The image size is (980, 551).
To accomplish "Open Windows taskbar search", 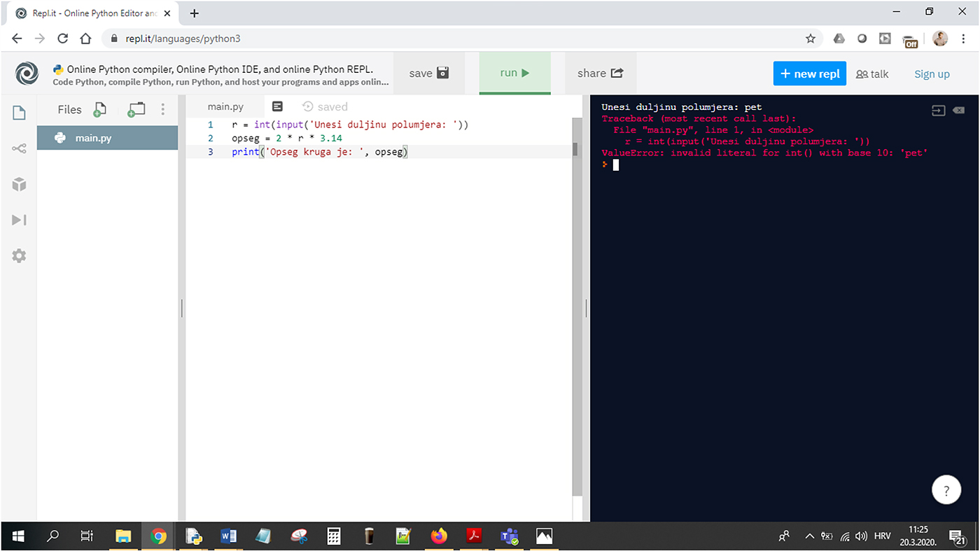I will coord(52,536).
